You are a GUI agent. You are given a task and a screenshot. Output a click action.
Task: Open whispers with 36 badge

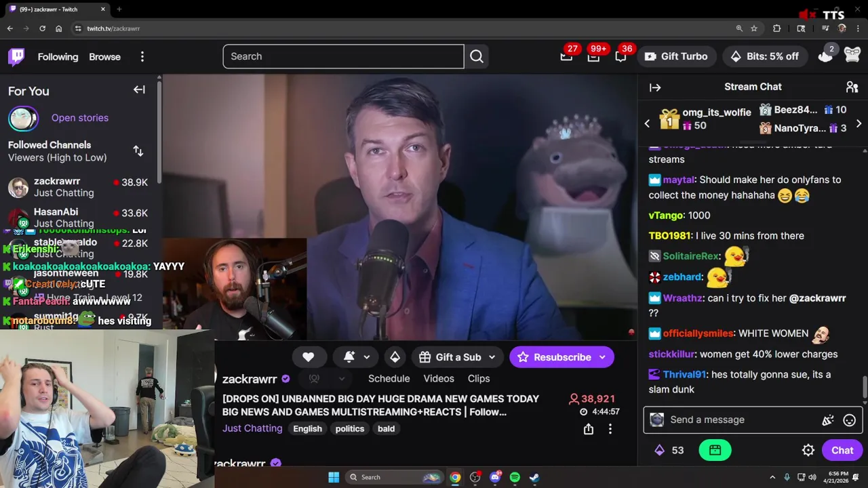[x=620, y=56]
